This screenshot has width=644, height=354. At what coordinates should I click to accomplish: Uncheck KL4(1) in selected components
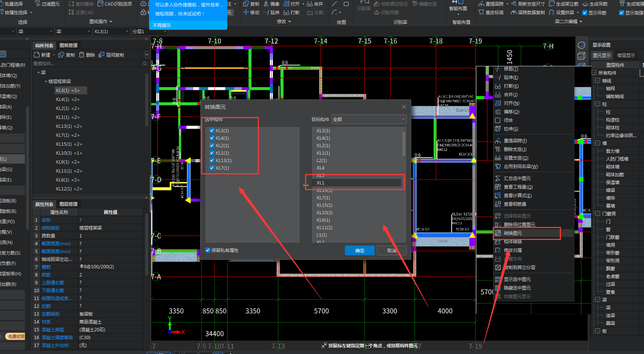[x=212, y=138]
